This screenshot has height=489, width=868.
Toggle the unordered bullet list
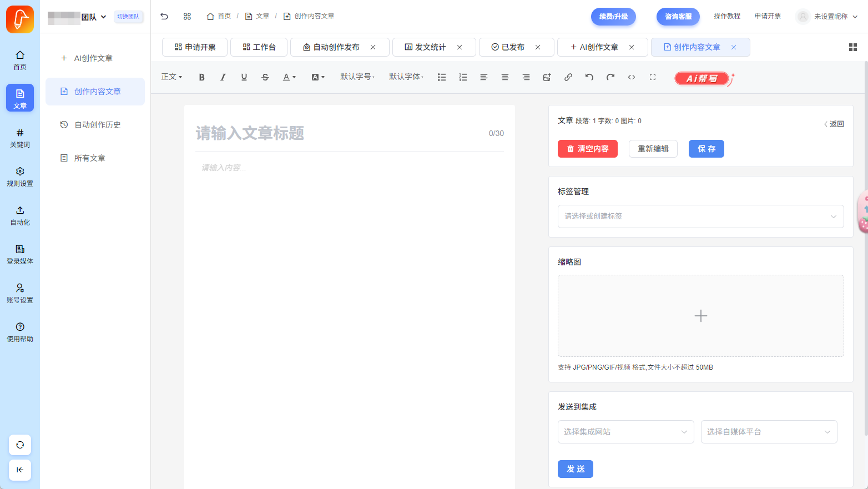[x=442, y=77]
